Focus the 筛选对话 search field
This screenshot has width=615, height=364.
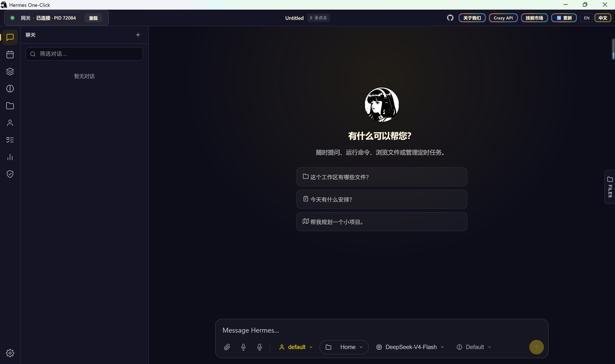tap(84, 54)
